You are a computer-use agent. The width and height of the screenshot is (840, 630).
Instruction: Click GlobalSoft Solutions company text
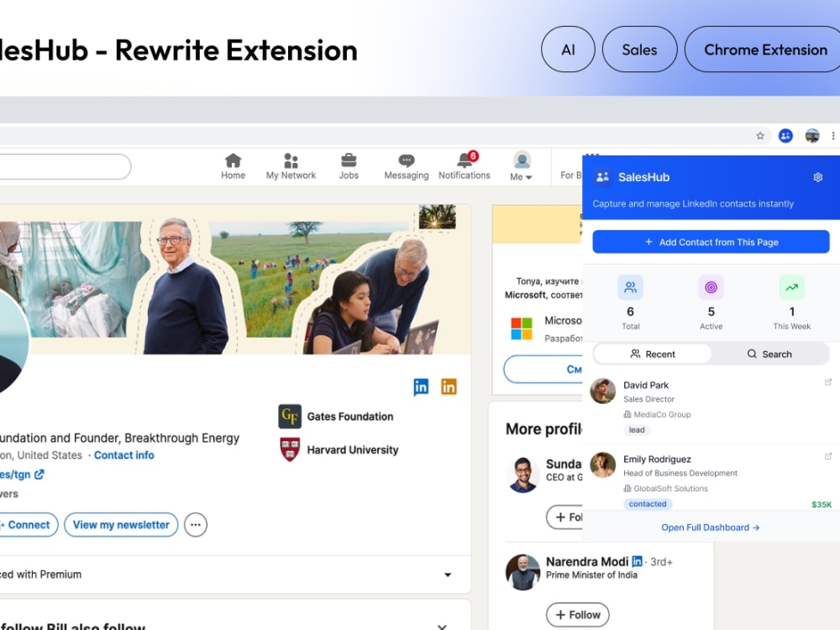point(670,489)
